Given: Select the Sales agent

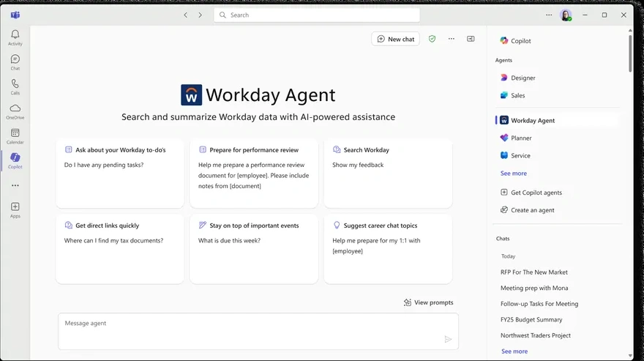Looking at the screenshot, I should coord(512,95).
